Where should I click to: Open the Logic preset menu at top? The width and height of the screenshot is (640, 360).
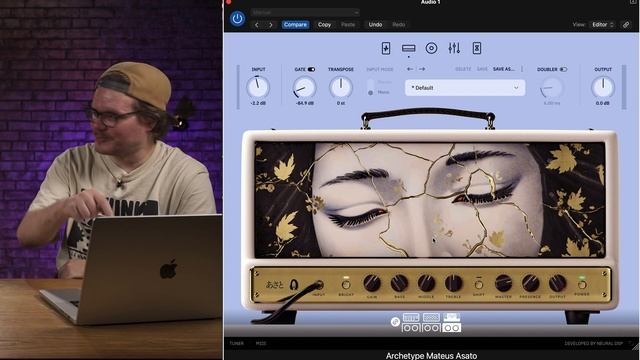[305, 13]
